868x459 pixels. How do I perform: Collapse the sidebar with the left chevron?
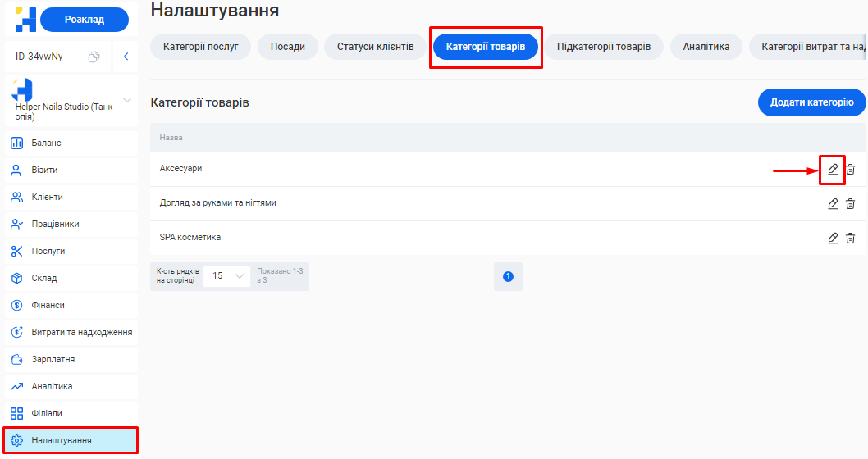click(126, 57)
